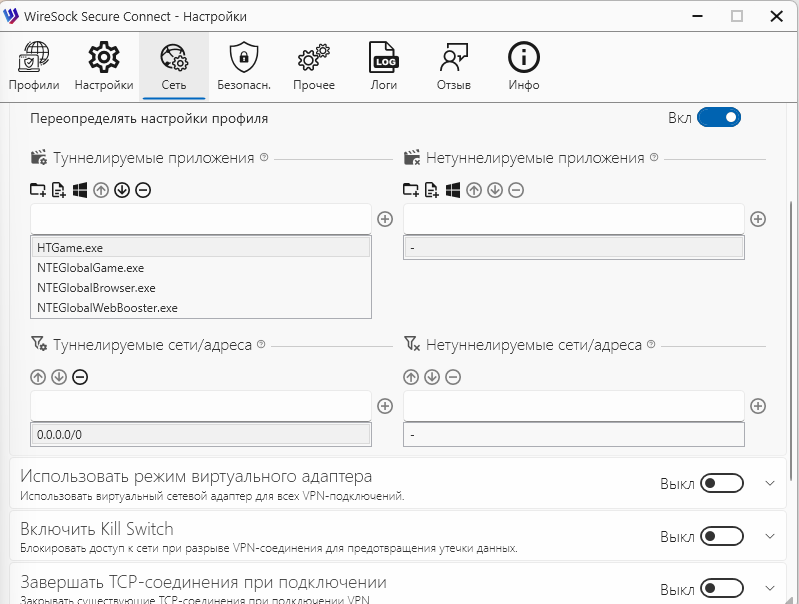
Task: Select NTEGlobalWebBooster.exe entry
Action: click(201, 307)
